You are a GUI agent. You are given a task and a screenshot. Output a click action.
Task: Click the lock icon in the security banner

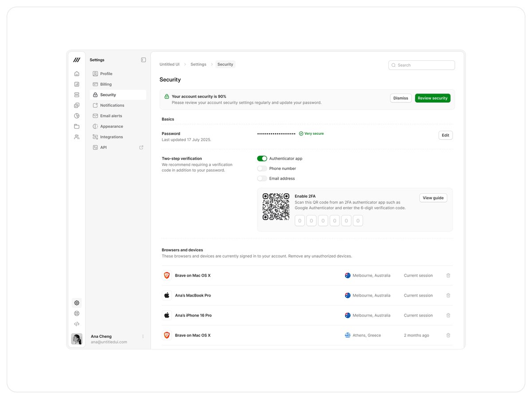click(167, 97)
